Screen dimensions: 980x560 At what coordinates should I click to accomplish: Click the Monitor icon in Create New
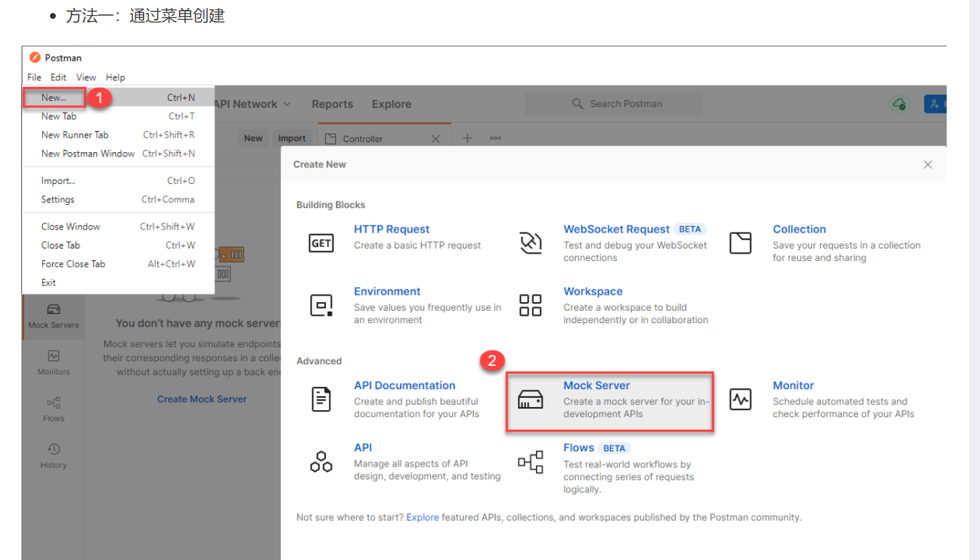(740, 399)
